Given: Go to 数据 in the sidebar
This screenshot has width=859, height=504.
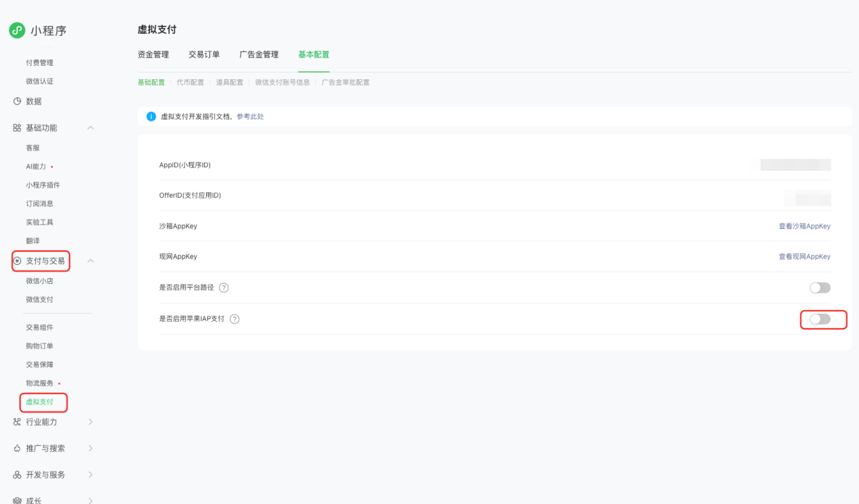Looking at the screenshot, I should tap(34, 102).
